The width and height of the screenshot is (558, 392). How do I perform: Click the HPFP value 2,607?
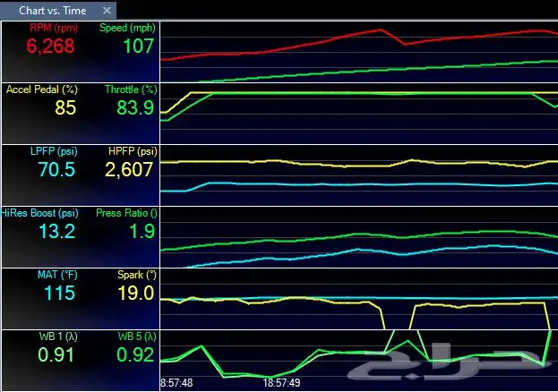pos(129,170)
